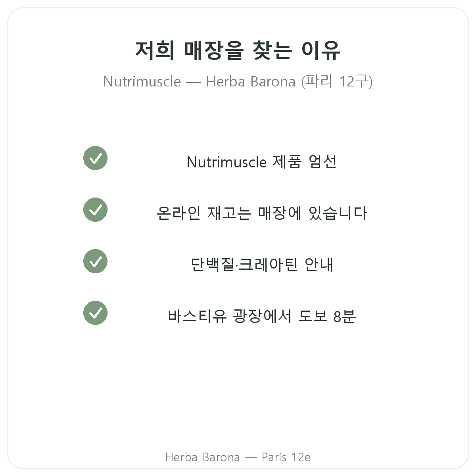Click the checkmark beside 온라인 재고는 매장에 있습니다
The image size is (476, 476).
pyautogui.click(x=95, y=210)
